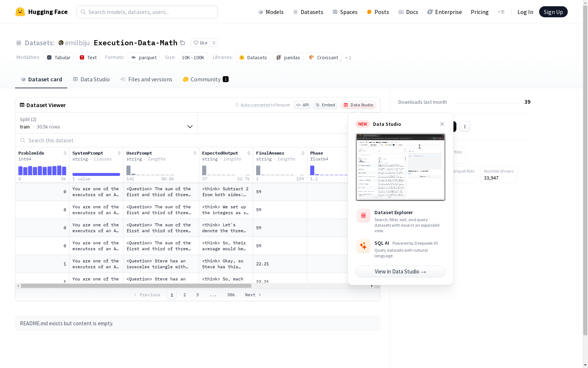The image size is (588, 368).
Task: Open the Posts page
Action: 378,12
